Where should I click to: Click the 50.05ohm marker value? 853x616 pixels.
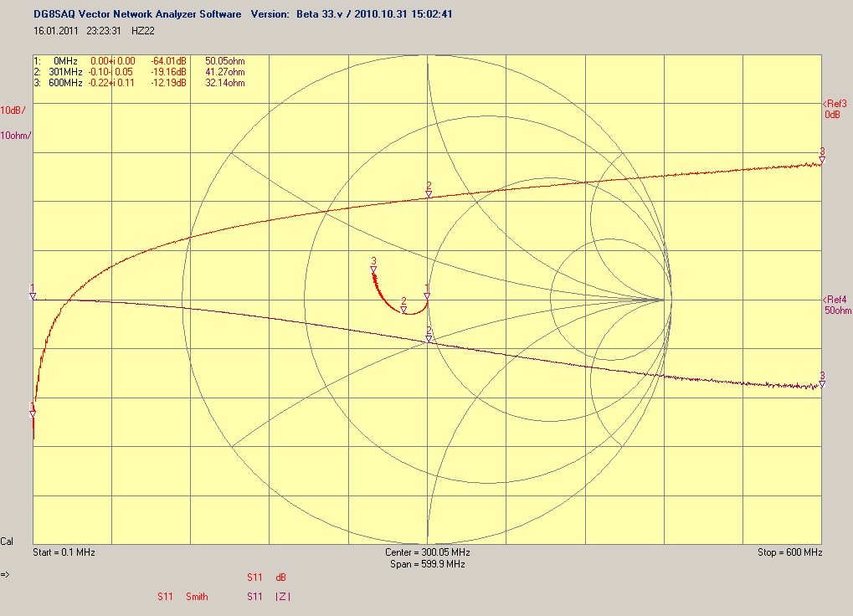point(224,61)
